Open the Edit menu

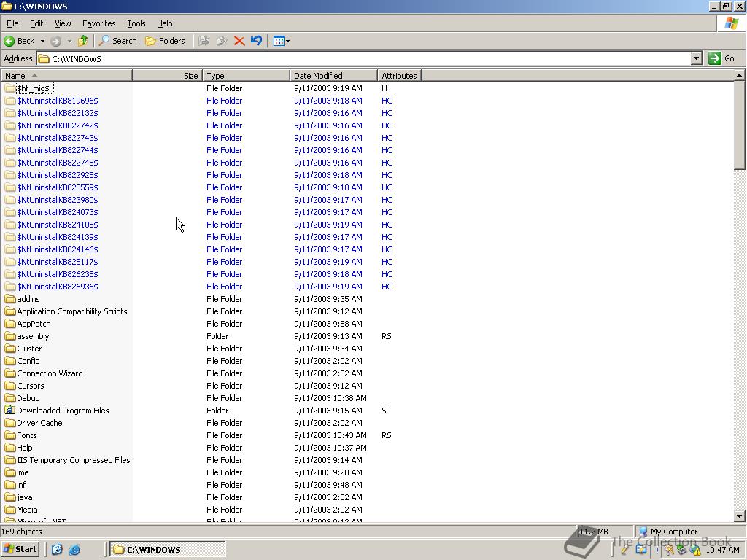36,23
